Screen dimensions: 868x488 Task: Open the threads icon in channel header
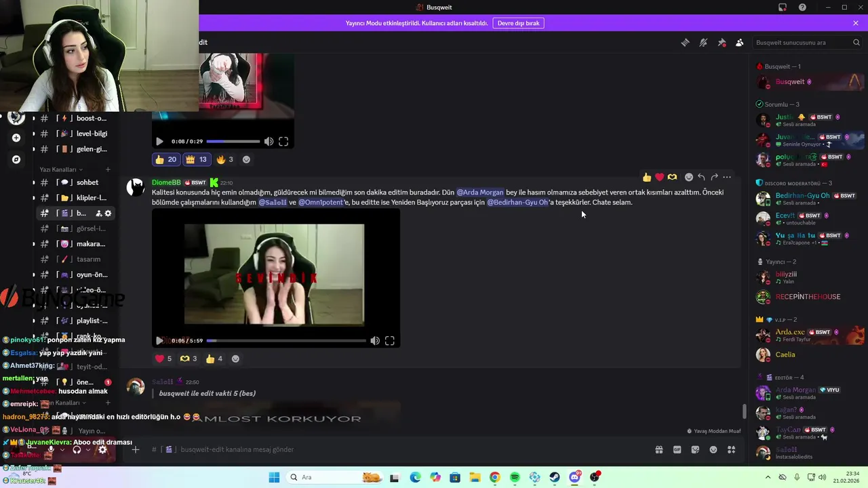click(685, 42)
